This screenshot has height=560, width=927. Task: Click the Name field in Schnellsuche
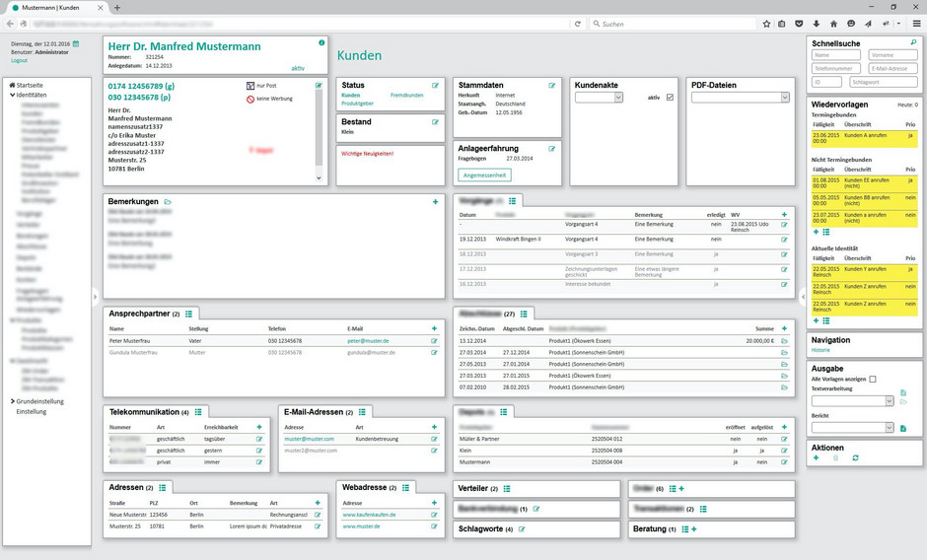tap(836, 55)
